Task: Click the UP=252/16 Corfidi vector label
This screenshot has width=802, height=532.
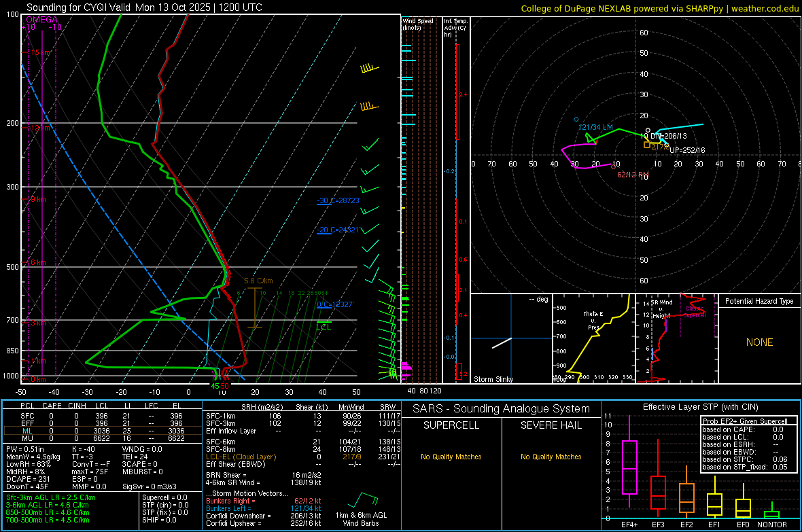Action: (x=687, y=150)
